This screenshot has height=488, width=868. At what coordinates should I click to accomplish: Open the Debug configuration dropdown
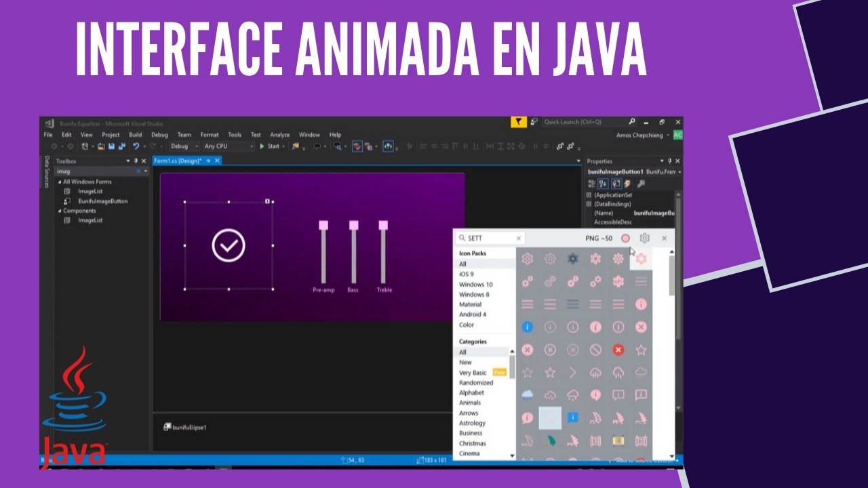pyautogui.click(x=184, y=146)
